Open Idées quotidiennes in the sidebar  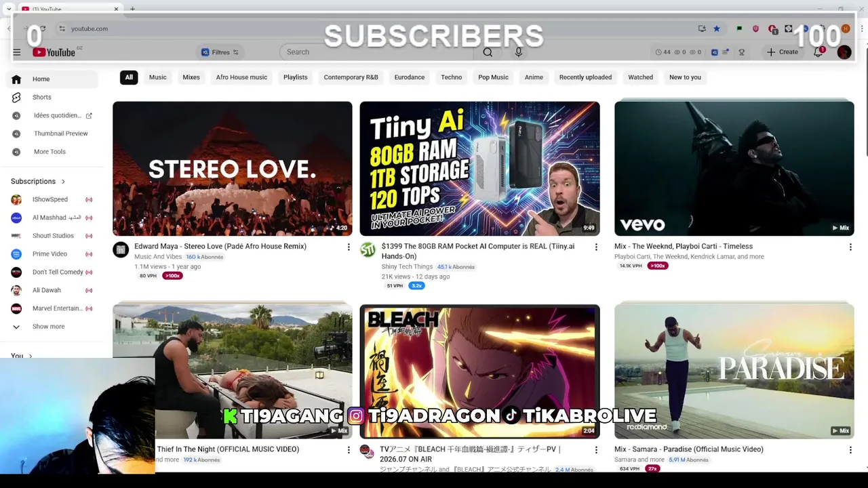pos(52,115)
